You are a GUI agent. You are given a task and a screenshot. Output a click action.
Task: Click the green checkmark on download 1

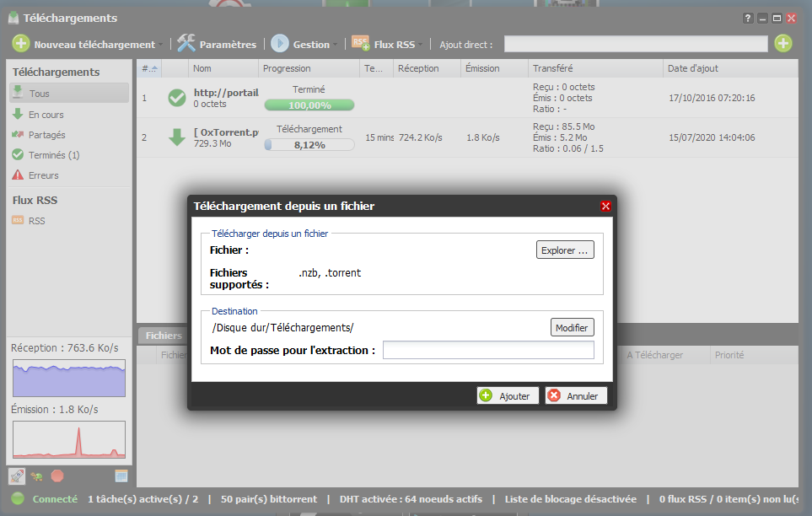[x=176, y=98]
